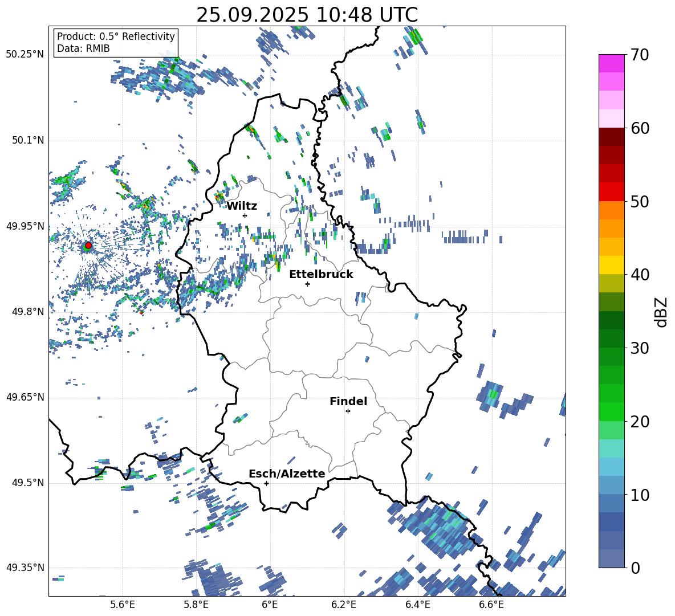Click the 6.4°E longitude label
This screenshot has height=616, width=675.
[417, 605]
